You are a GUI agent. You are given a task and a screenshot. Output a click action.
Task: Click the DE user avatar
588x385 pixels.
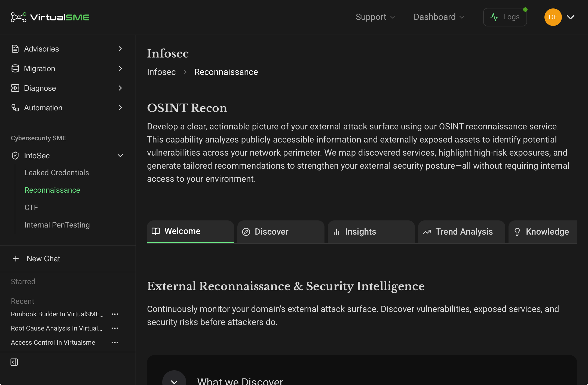553,17
